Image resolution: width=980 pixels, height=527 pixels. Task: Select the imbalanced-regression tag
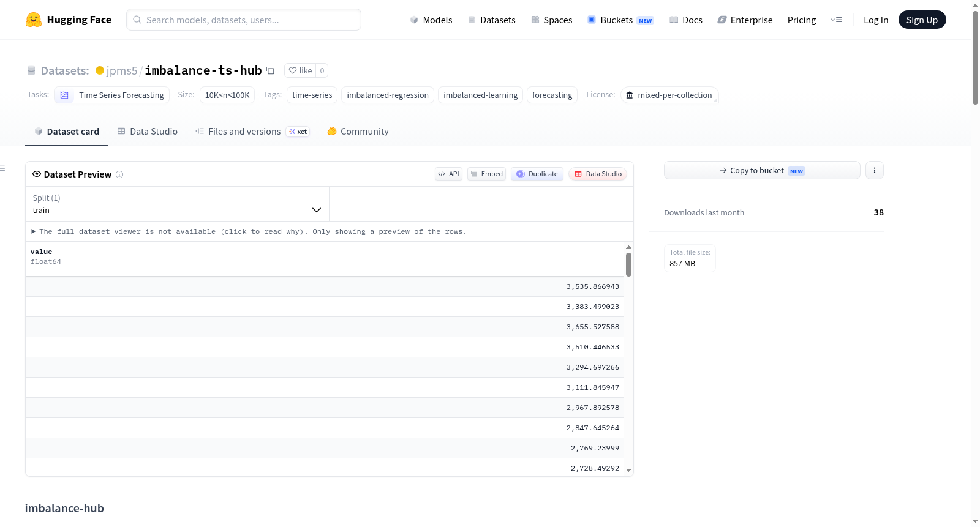click(x=388, y=95)
